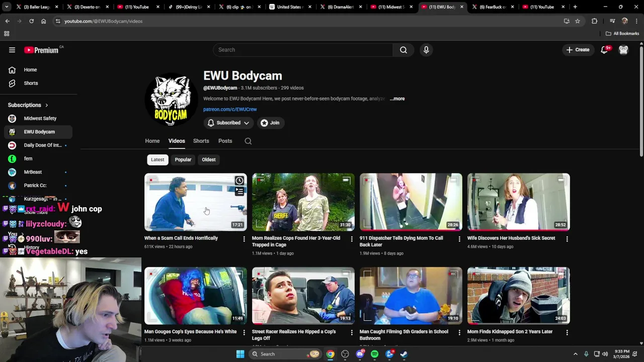Search within the channel using the magnifier icon
This screenshot has width=644, height=362.
coord(248,141)
